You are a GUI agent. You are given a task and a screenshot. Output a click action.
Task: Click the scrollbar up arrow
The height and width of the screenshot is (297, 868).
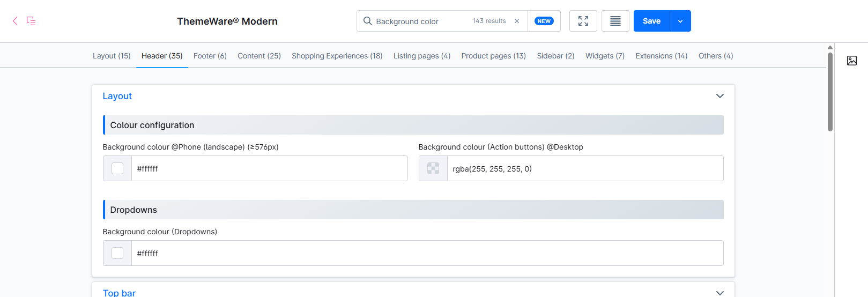coord(830,47)
